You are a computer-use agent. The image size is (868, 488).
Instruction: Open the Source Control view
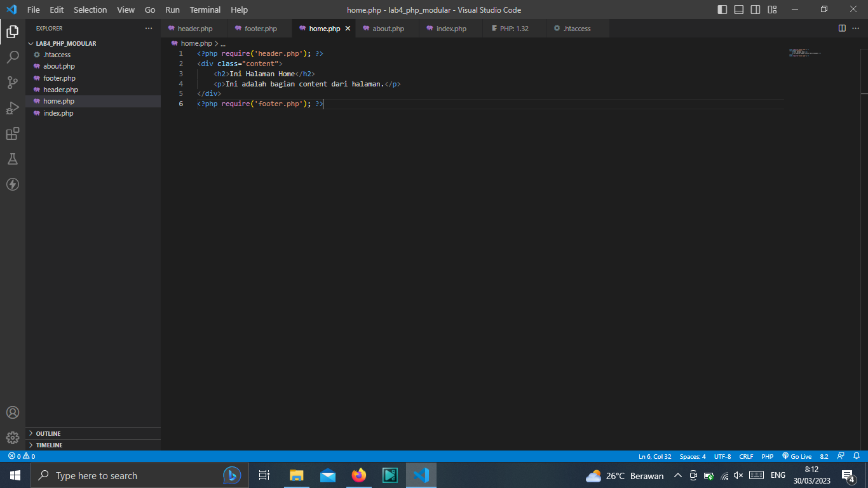click(13, 83)
